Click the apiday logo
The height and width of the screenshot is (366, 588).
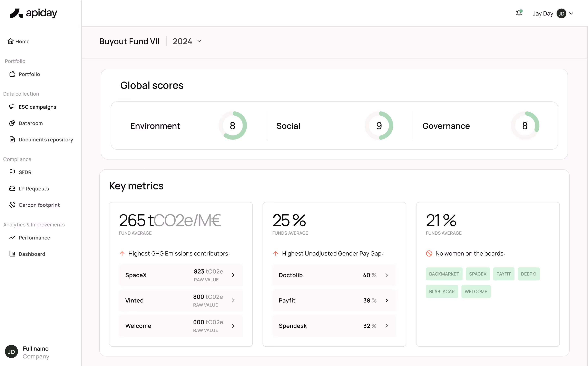33,13
